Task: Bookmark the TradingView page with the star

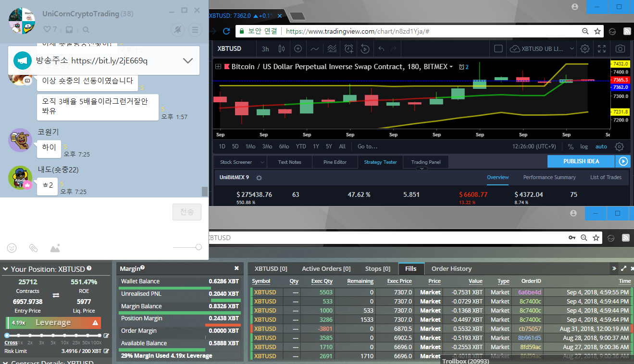Action: [x=597, y=31]
